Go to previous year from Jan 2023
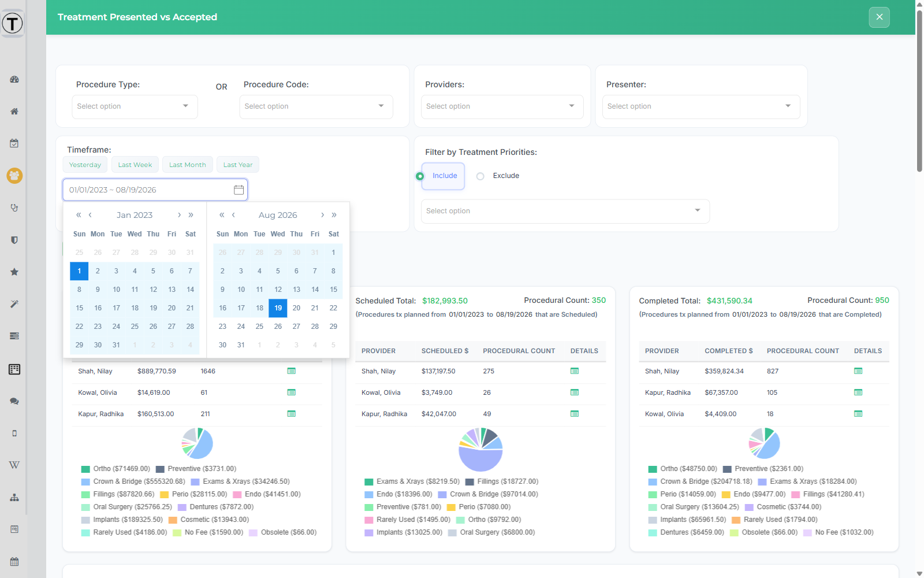 [79, 215]
